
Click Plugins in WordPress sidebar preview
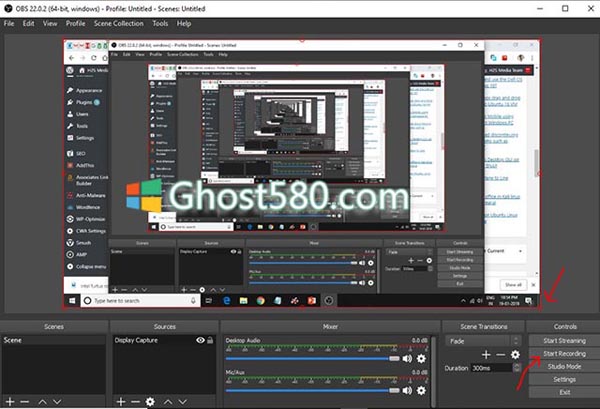[83, 102]
